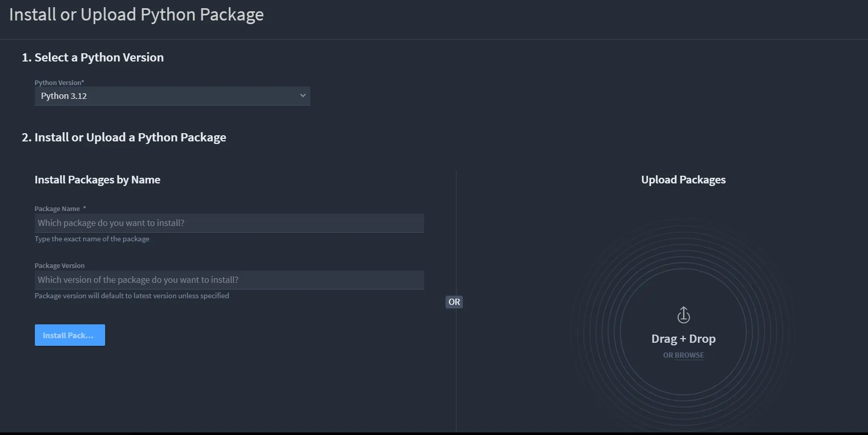Click hint 'Type the exact name of the package'
The height and width of the screenshot is (435, 868).
click(x=92, y=239)
